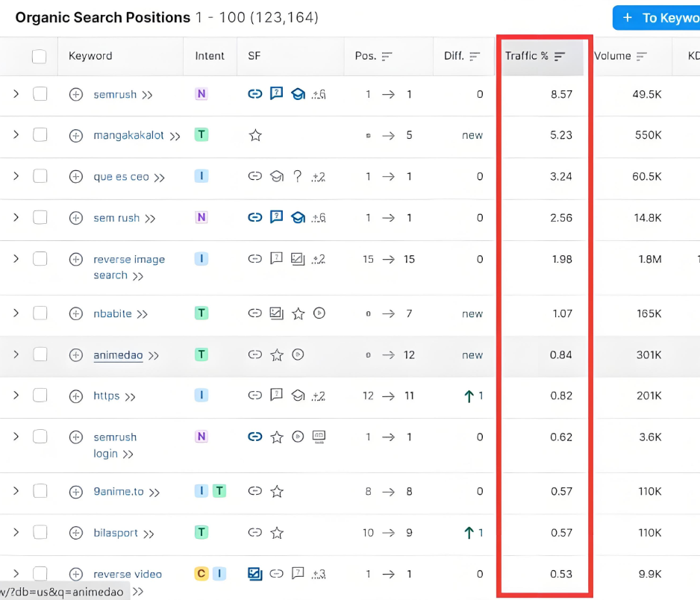Click sort icon on Traffic % column
This screenshot has width=700, height=600.
(560, 56)
